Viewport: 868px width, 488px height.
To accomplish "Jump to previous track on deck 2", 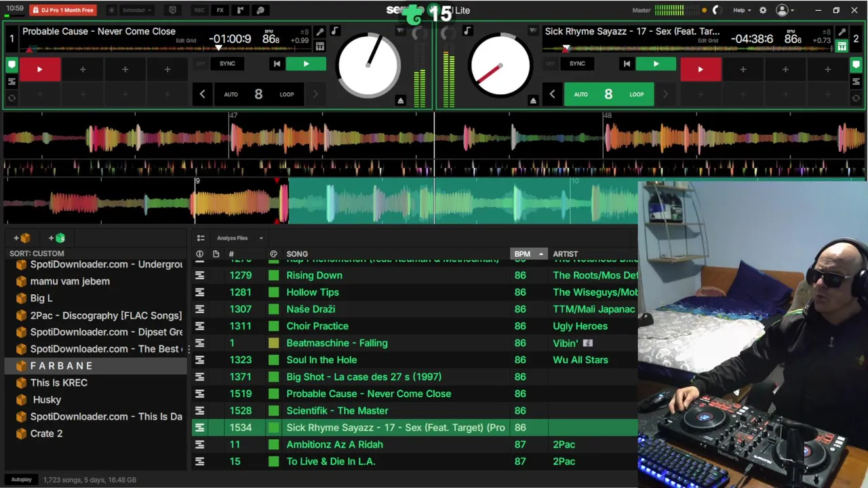I will coord(627,64).
